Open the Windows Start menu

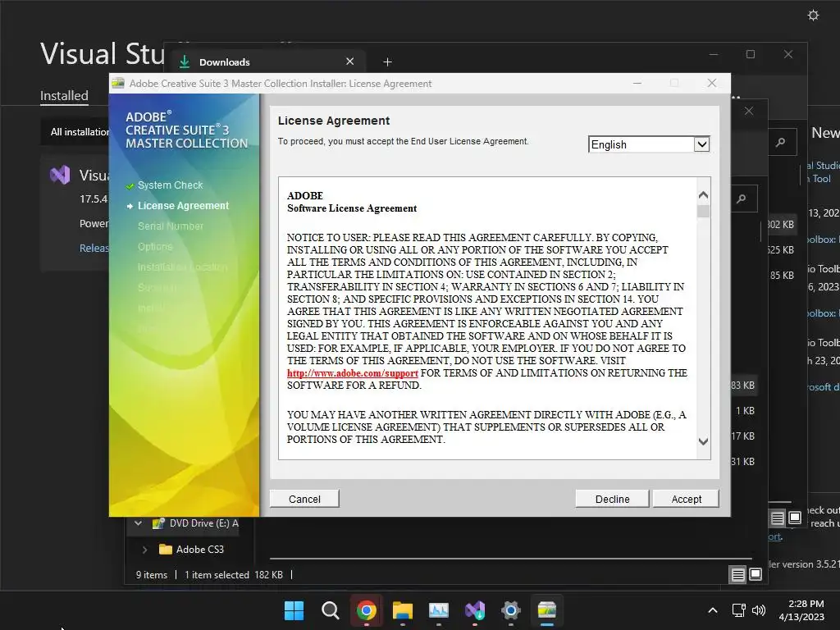click(x=294, y=610)
